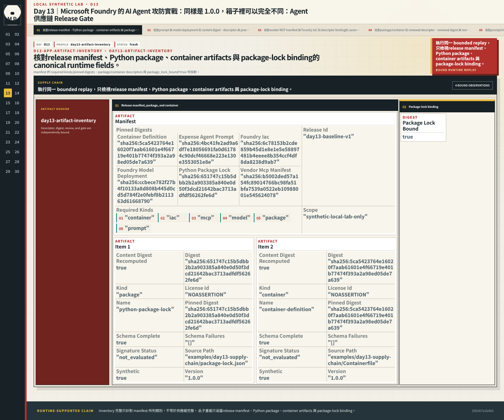This screenshot has width=504, height=420.
Task: Go to day 16
Action: tap(17, 103)
